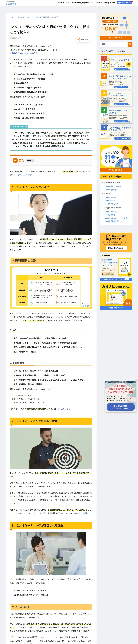Screen dimensions: 138x644
Task: Click the 人事評価面談との違い heading
Action: coord(51,260)
